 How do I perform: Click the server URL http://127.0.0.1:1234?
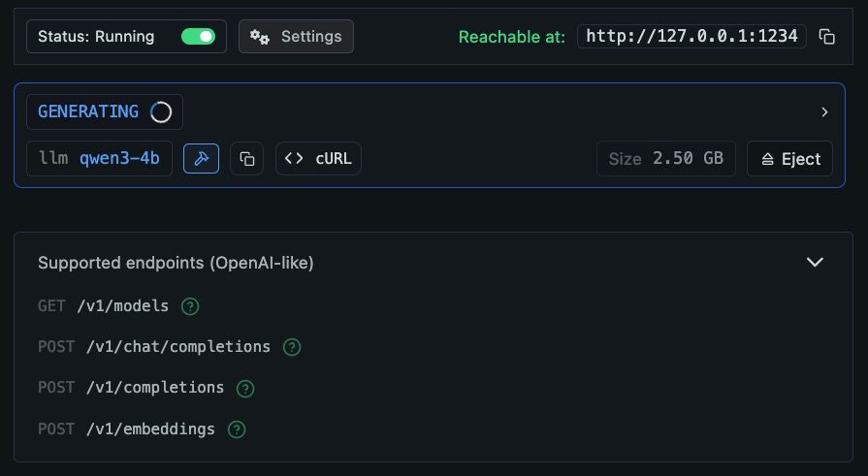point(691,37)
